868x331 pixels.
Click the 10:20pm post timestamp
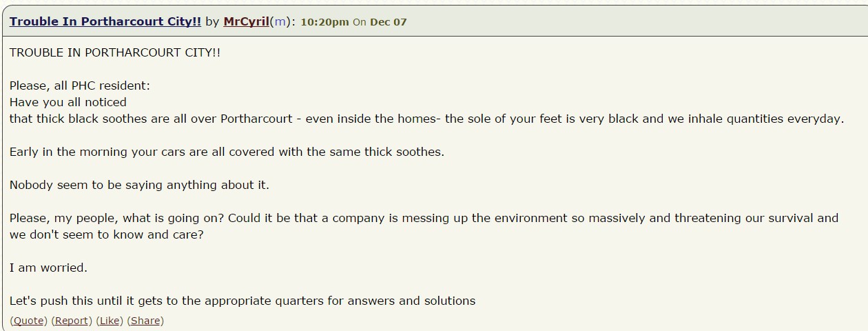[324, 22]
